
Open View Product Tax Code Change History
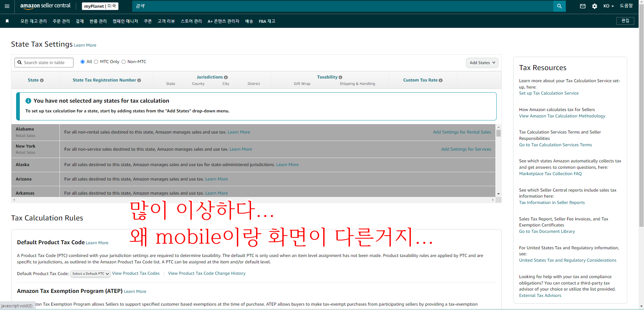207,273
